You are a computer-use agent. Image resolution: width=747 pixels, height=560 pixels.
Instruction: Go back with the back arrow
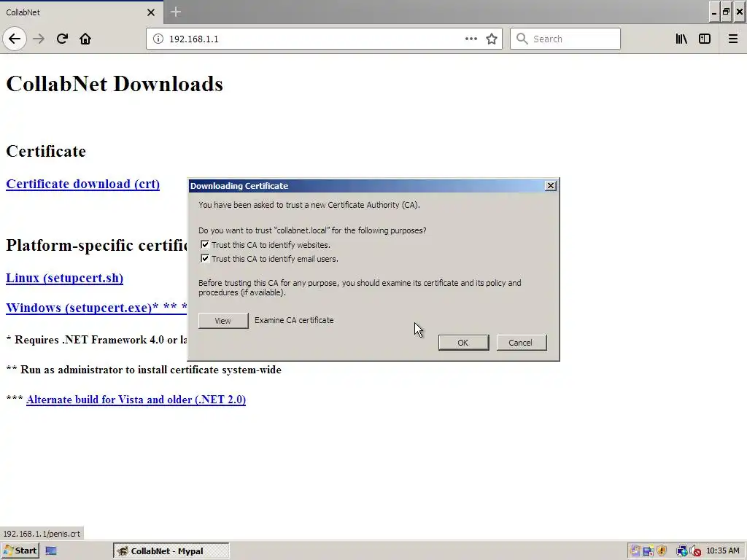(x=15, y=39)
